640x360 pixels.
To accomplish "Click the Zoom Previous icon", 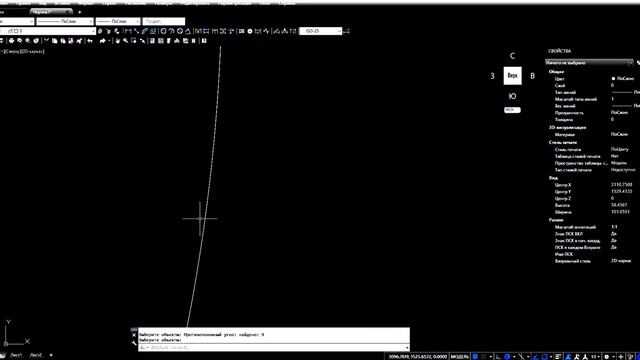I will click(142, 41).
